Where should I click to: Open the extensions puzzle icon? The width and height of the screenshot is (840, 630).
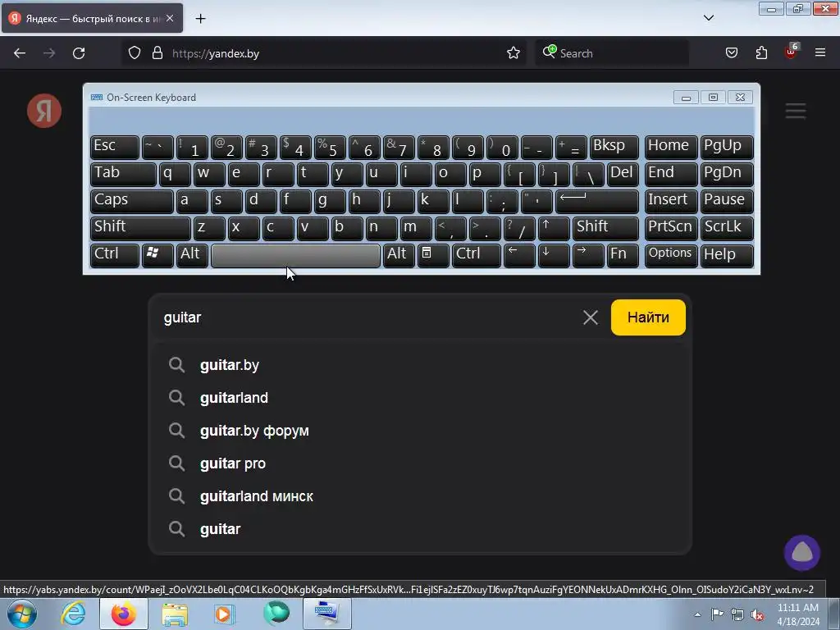761,53
